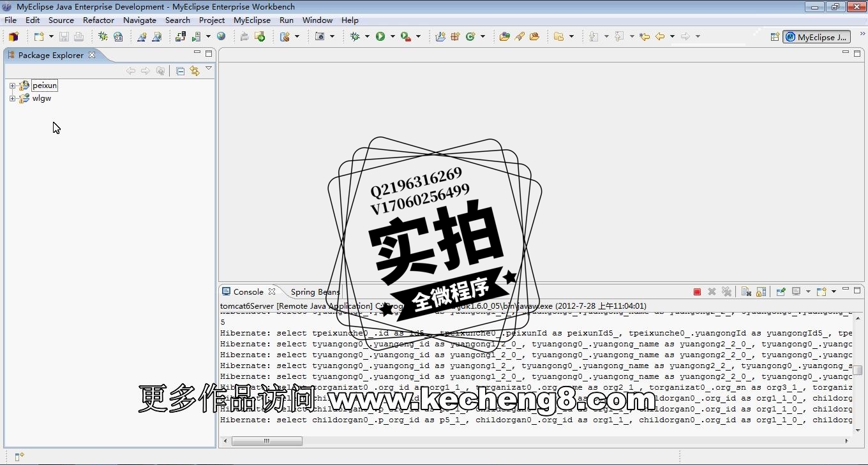Image resolution: width=868 pixels, height=465 pixels.
Task: Open the Search menu
Action: 177,20
